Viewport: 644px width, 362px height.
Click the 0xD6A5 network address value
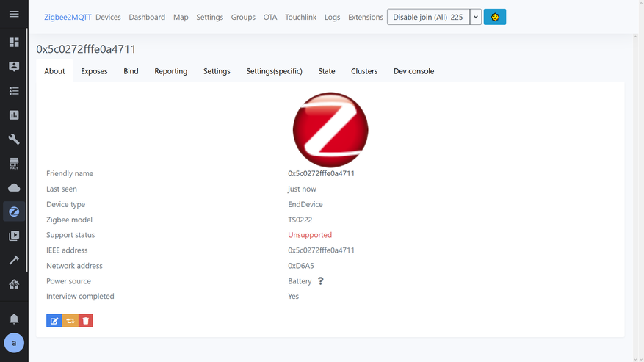[300, 266]
